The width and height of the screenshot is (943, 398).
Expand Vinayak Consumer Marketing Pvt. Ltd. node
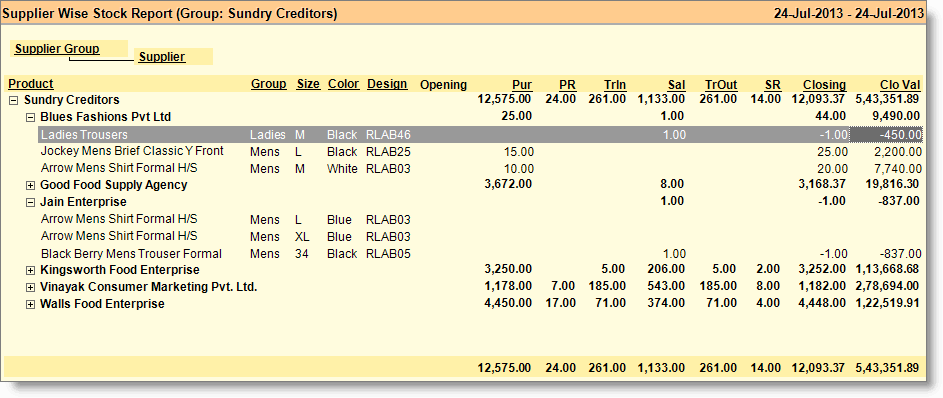(30, 288)
